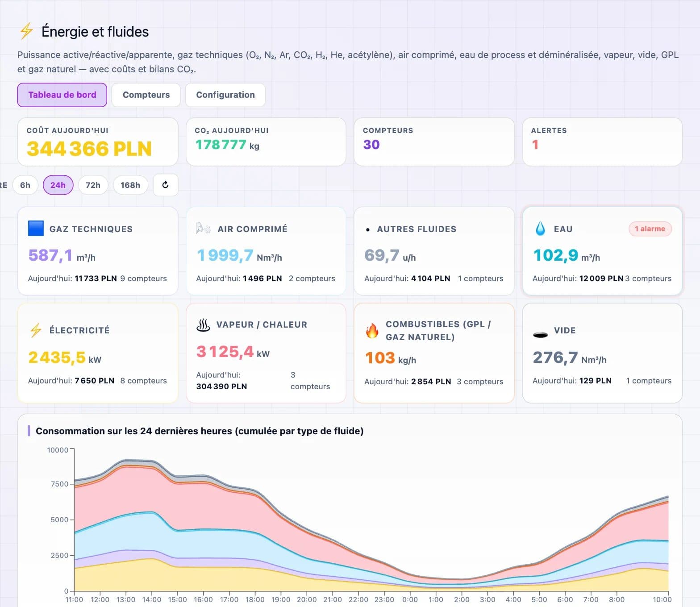Click the lightning icon beside Énergie et fluides
700x607 pixels.
tap(26, 31)
